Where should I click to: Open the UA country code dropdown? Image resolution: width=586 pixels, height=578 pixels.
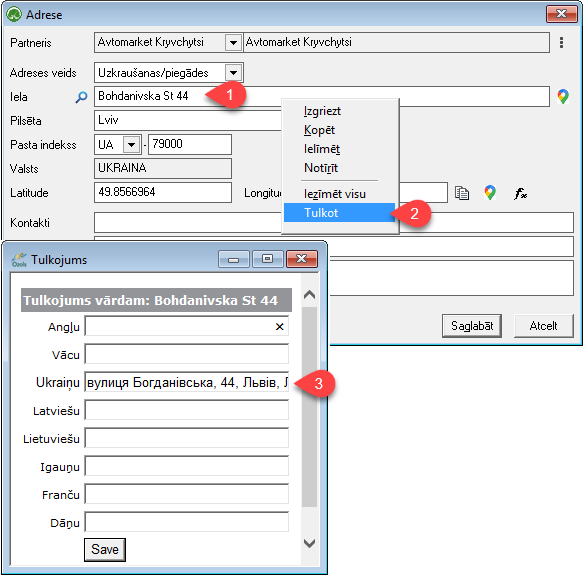pos(131,145)
